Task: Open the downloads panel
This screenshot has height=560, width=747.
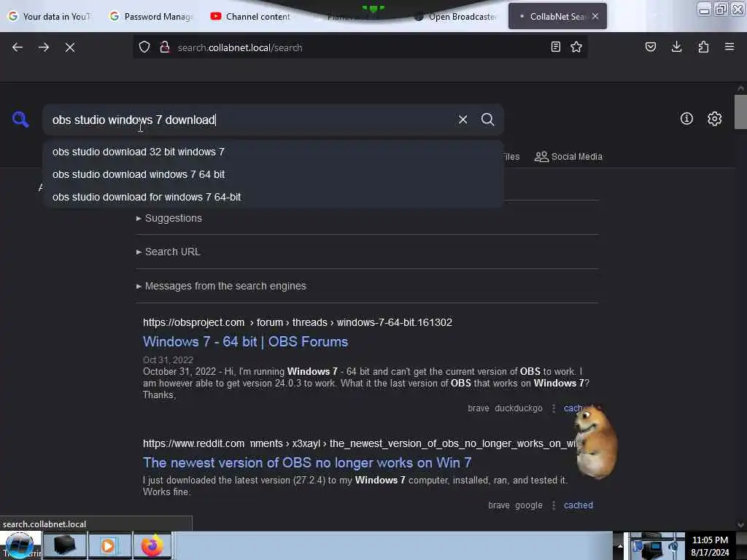Action: click(x=676, y=47)
